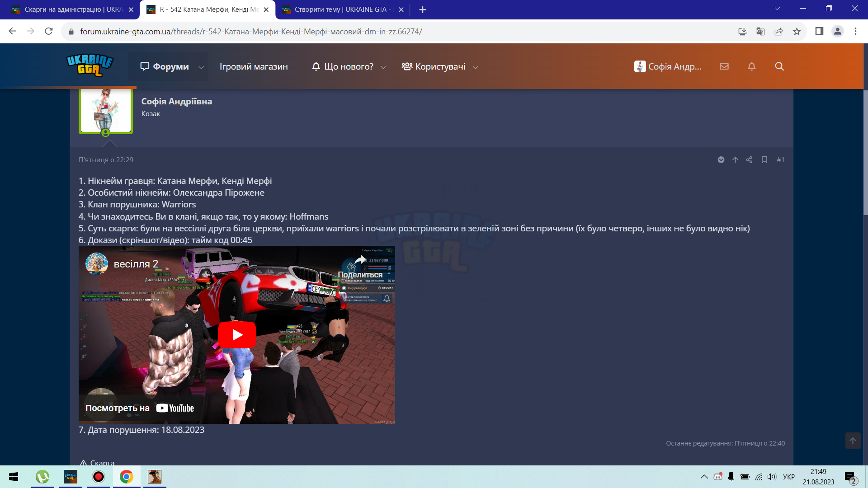Open Софія Андріївна's profile from post author name
Screen dimensions: 868x488
[x=177, y=101]
